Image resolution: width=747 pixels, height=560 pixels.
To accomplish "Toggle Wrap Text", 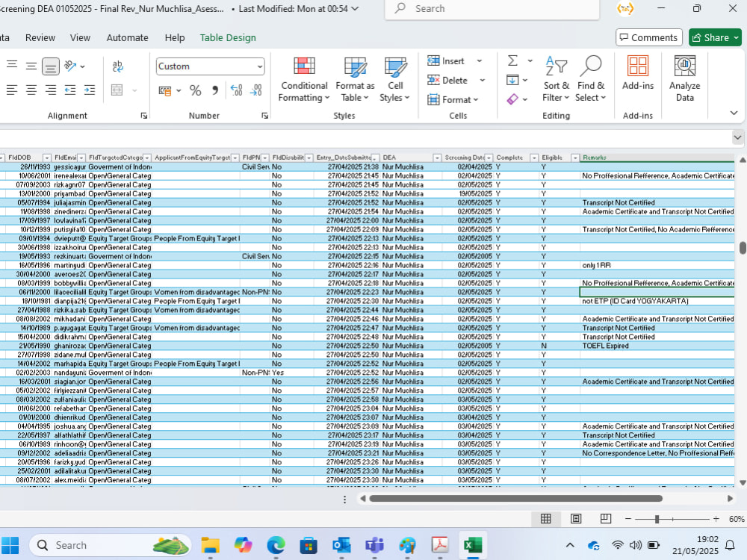I will 118,66.
